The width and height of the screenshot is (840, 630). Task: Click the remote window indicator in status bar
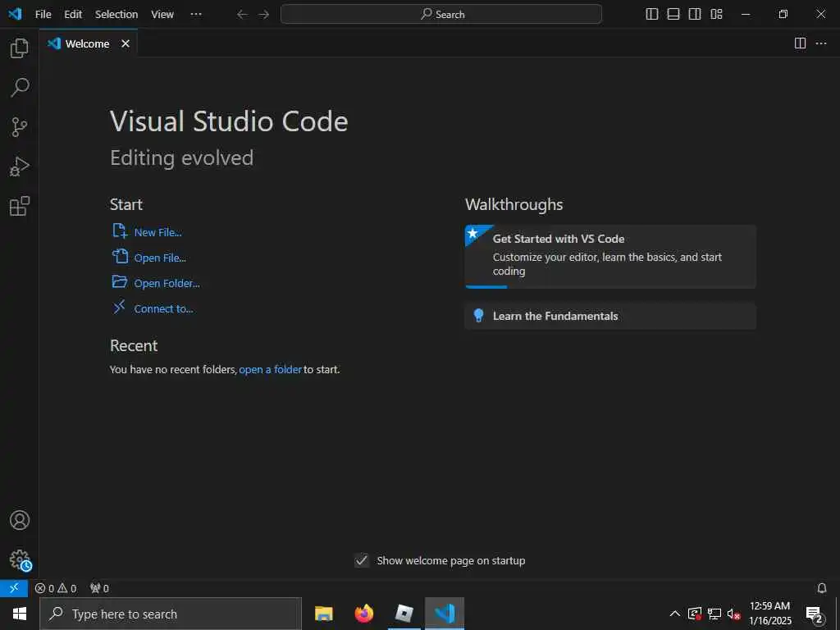[14, 588]
